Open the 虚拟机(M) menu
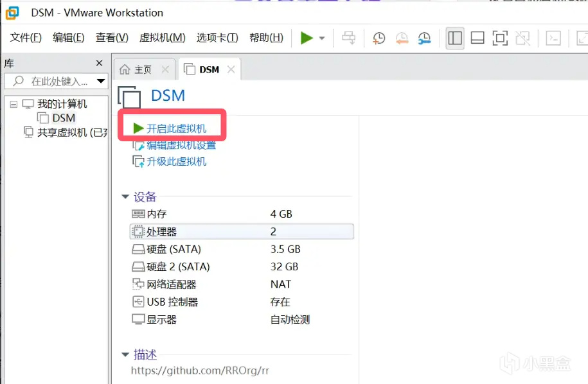588x384 pixels. 162,38
